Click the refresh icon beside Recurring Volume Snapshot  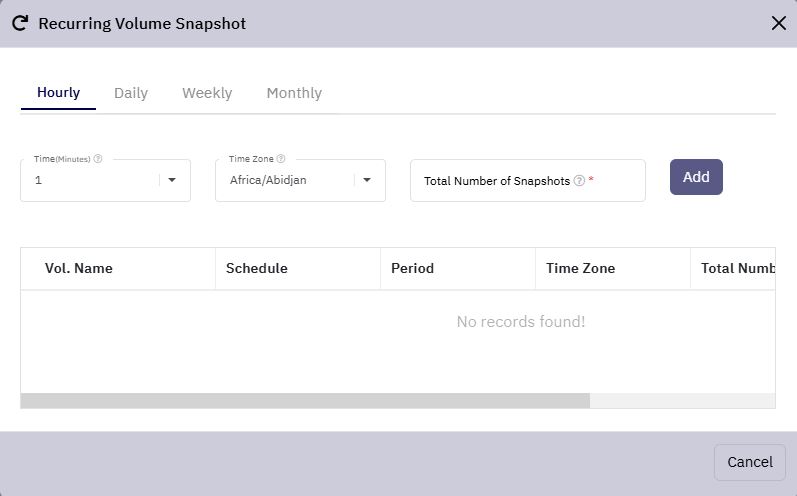click(20, 23)
